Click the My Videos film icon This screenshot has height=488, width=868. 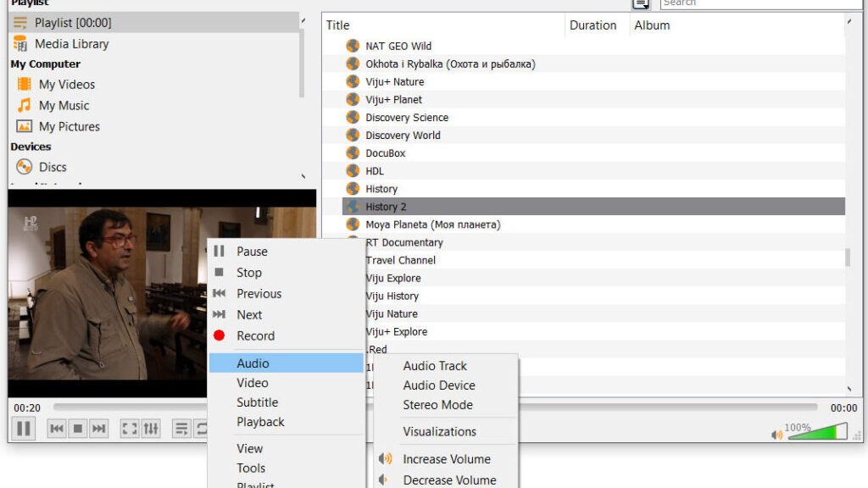(x=24, y=84)
